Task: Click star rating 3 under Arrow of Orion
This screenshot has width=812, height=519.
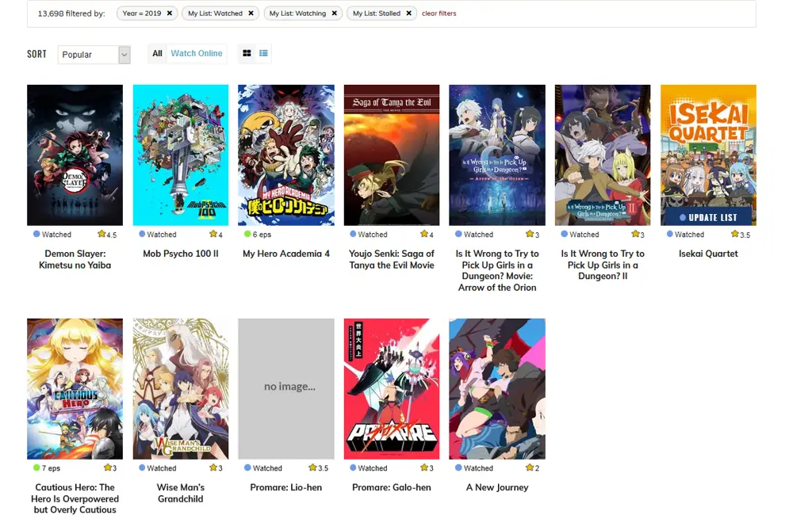Action: point(533,235)
